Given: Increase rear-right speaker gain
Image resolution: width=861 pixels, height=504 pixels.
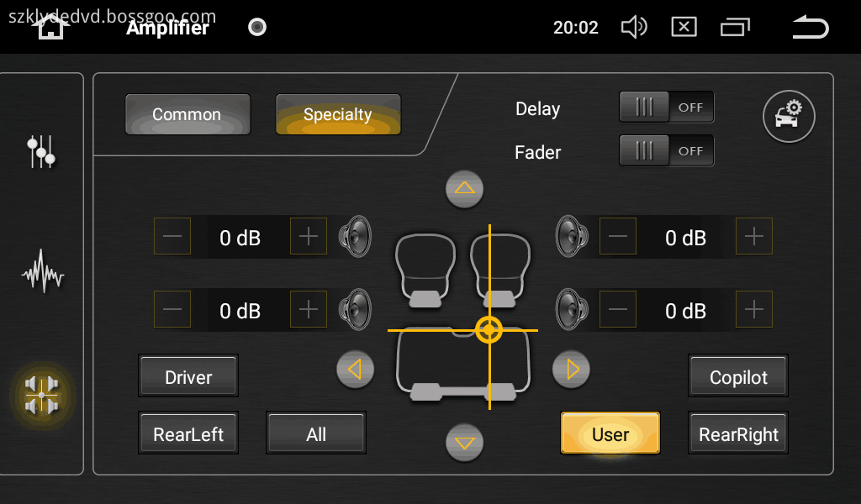Looking at the screenshot, I should [x=754, y=309].
